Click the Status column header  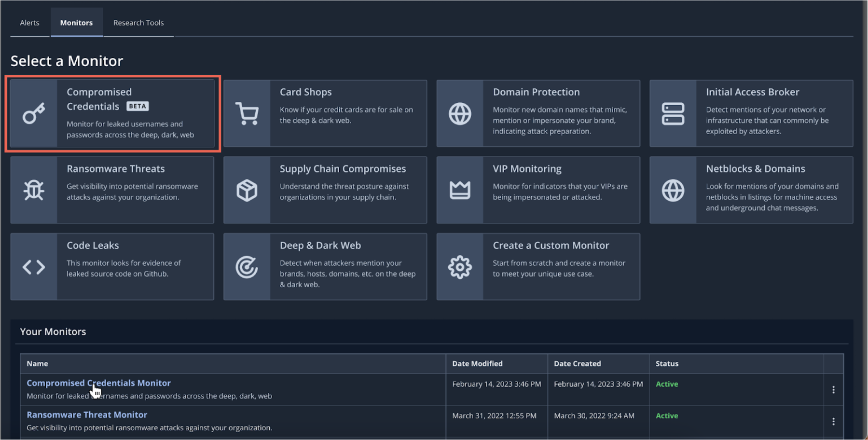click(x=667, y=363)
